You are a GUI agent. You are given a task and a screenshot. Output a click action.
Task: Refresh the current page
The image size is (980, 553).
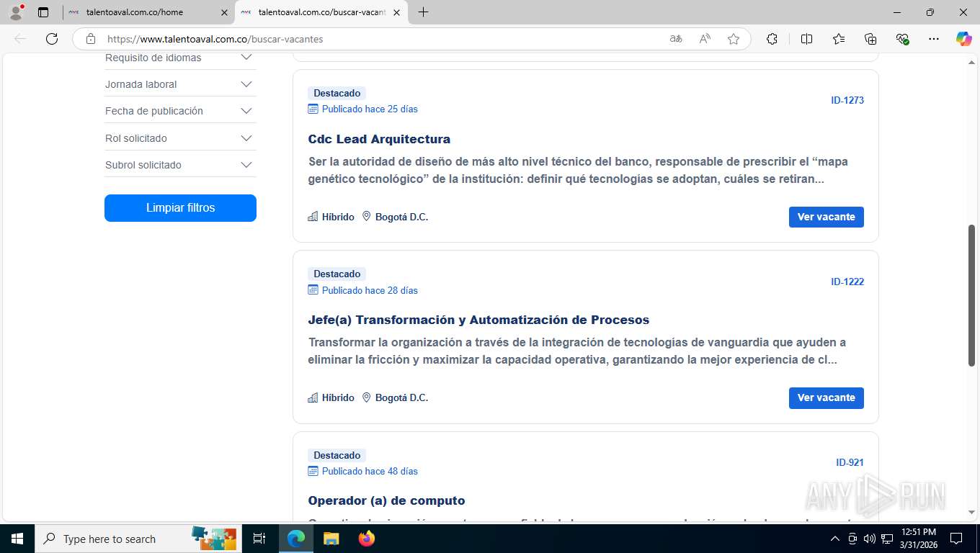coord(52,39)
